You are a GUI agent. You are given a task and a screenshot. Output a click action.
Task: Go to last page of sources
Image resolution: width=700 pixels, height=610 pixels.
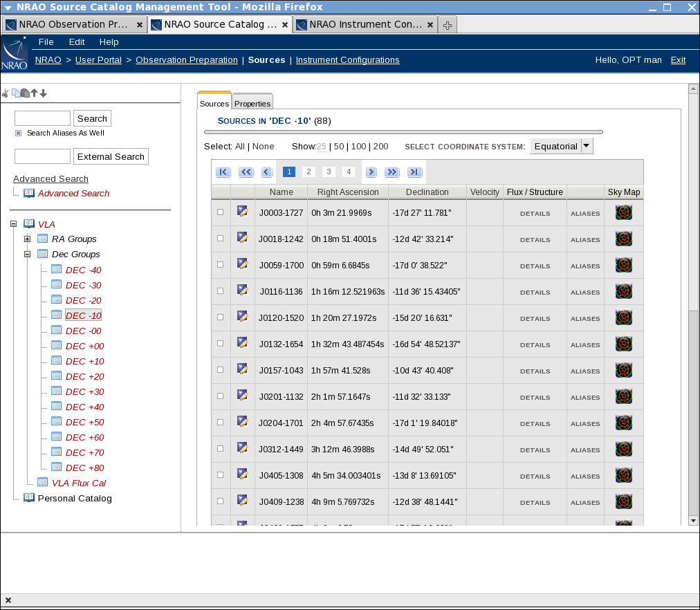point(414,172)
